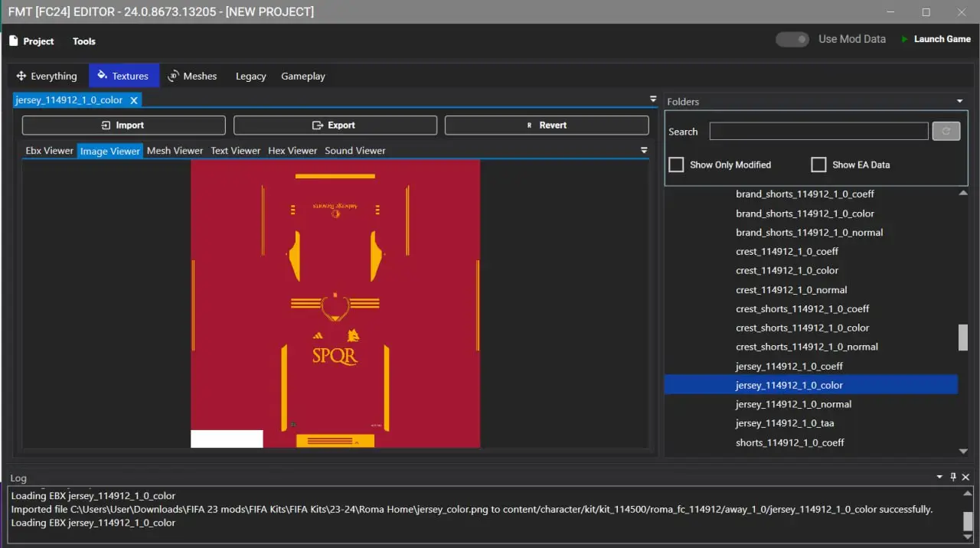Select brand_shorts_114912_1_0_normal item
The height and width of the screenshot is (548, 980).
pos(809,233)
